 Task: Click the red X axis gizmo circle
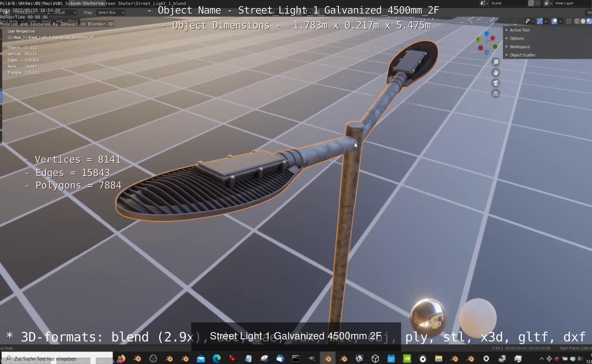[493, 38]
